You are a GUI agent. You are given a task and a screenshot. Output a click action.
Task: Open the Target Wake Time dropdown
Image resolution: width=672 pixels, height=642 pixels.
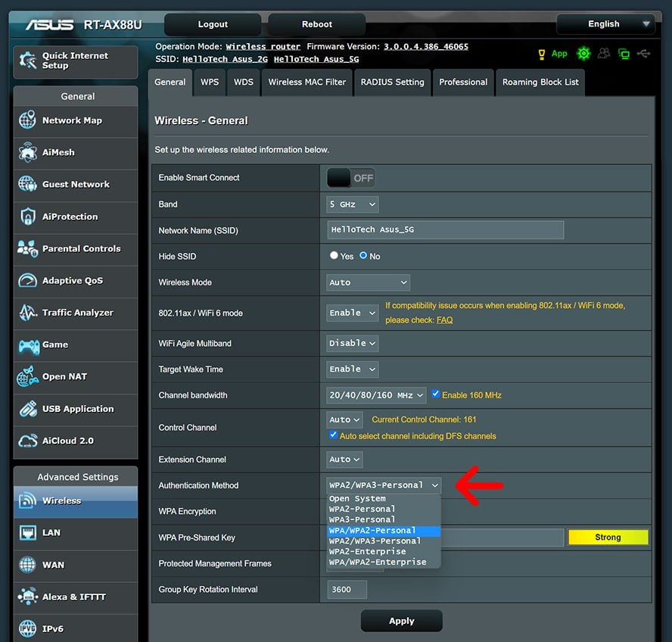pos(353,369)
